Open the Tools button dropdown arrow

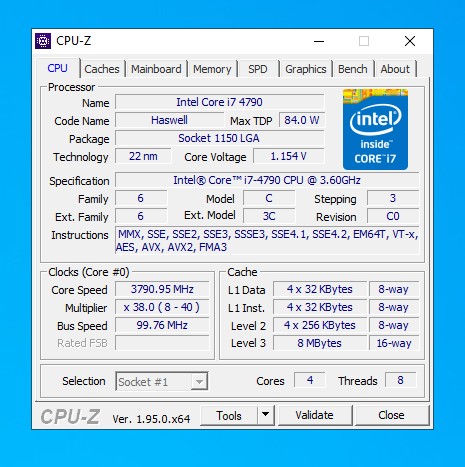click(x=266, y=415)
